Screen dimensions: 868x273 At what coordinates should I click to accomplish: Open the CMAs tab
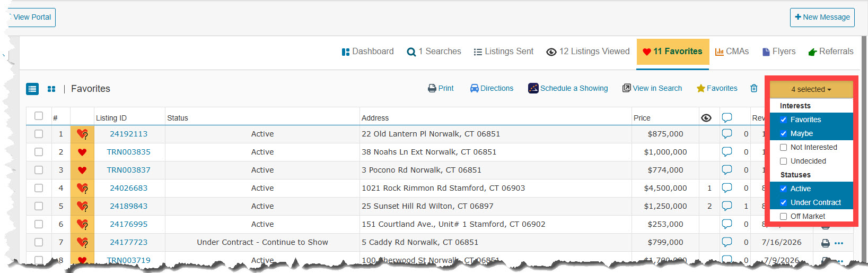(732, 52)
